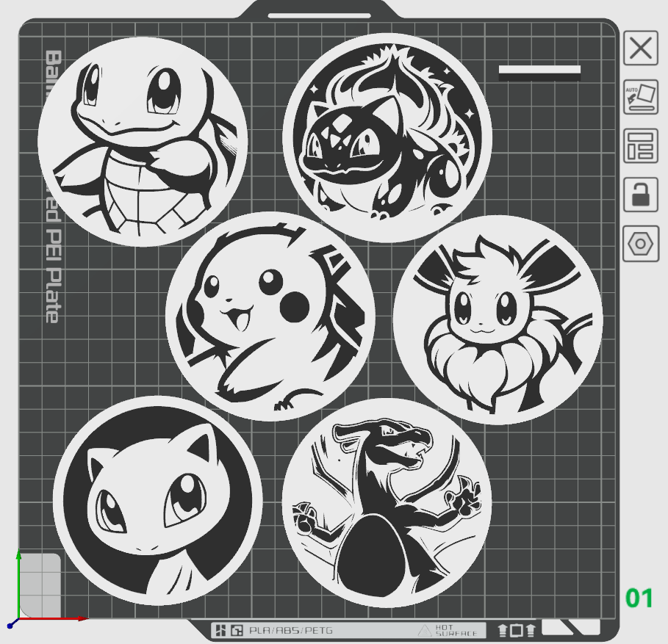Open plate settings hexagon icon
This screenshot has width=668, height=644.
click(641, 244)
